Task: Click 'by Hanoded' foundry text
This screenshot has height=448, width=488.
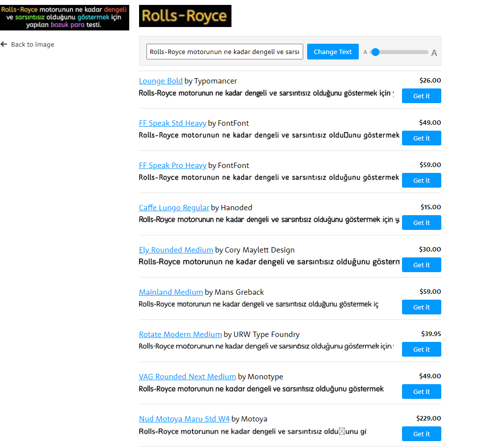Action: [x=231, y=207]
